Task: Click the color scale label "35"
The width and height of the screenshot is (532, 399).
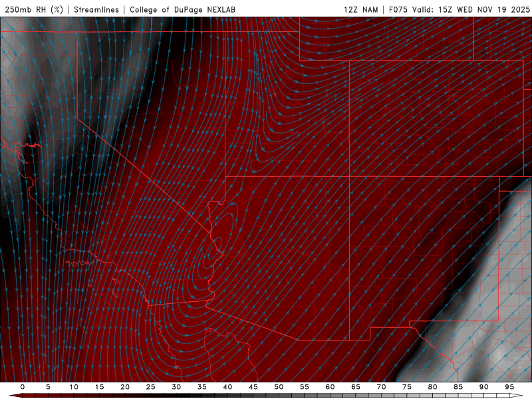Action: tap(202, 387)
